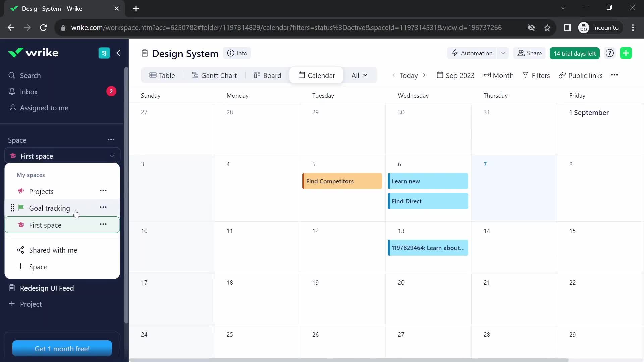Open task 1197829464: Learn about

[428, 248]
